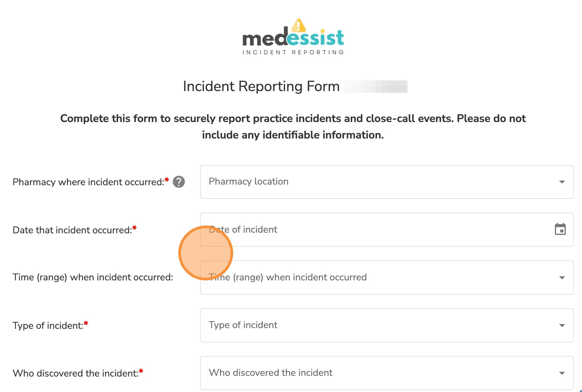This screenshot has height=392, width=582.
Task: Expand the Time (range) dropdown arrow
Action: [561, 278]
